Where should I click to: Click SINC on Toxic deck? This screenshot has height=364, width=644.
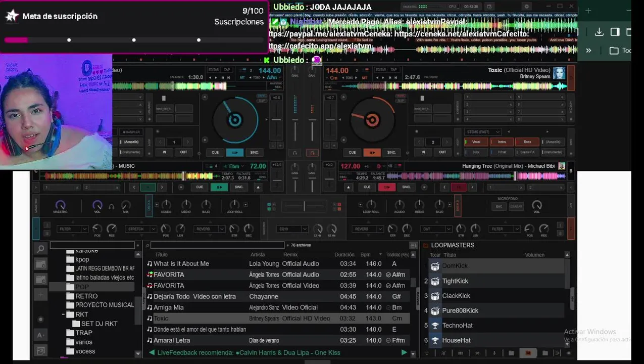point(391,152)
